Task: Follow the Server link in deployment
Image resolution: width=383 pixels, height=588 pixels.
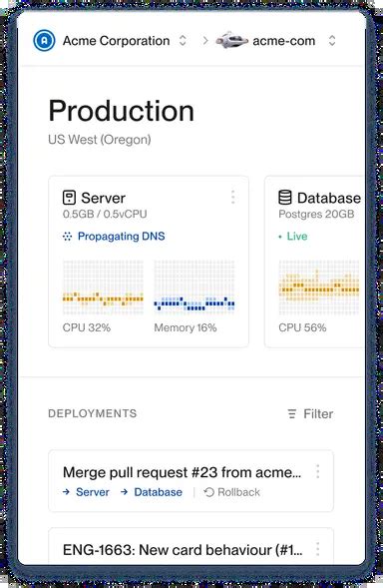Action: click(86, 492)
